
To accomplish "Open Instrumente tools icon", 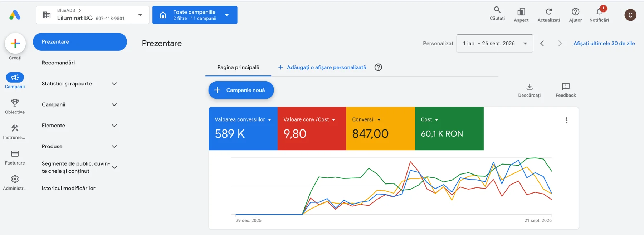I will [15, 128].
